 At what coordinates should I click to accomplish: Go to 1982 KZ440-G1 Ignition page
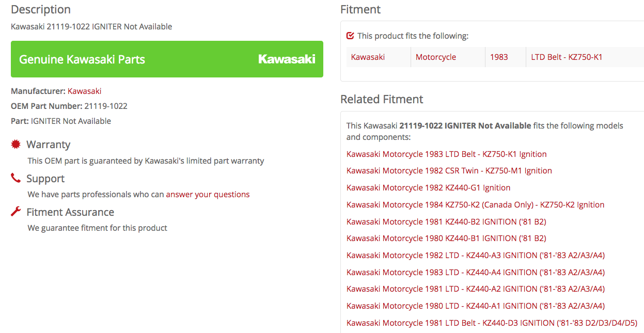point(428,188)
